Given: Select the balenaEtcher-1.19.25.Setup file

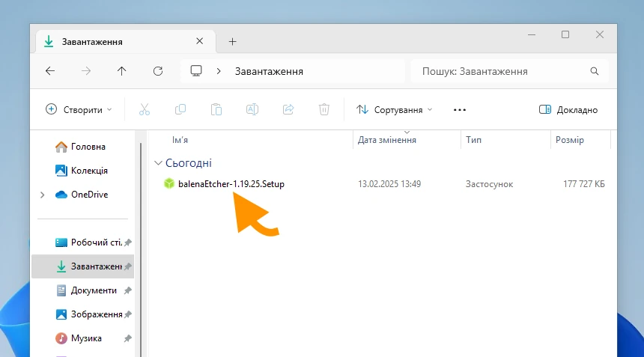Looking at the screenshot, I should point(231,184).
